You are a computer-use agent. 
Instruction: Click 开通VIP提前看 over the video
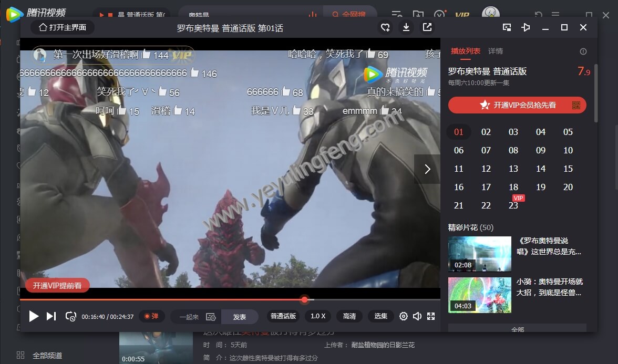click(x=57, y=285)
